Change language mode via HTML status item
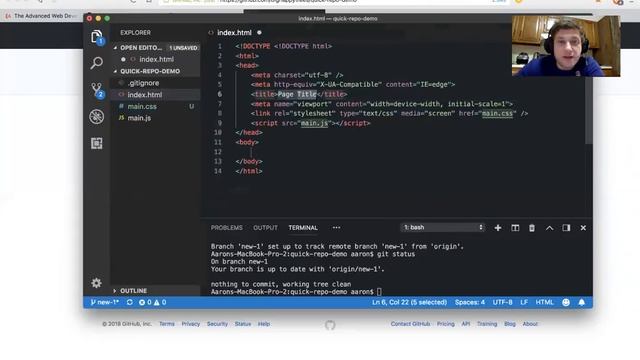This screenshot has width=640, height=360. pos(544,302)
